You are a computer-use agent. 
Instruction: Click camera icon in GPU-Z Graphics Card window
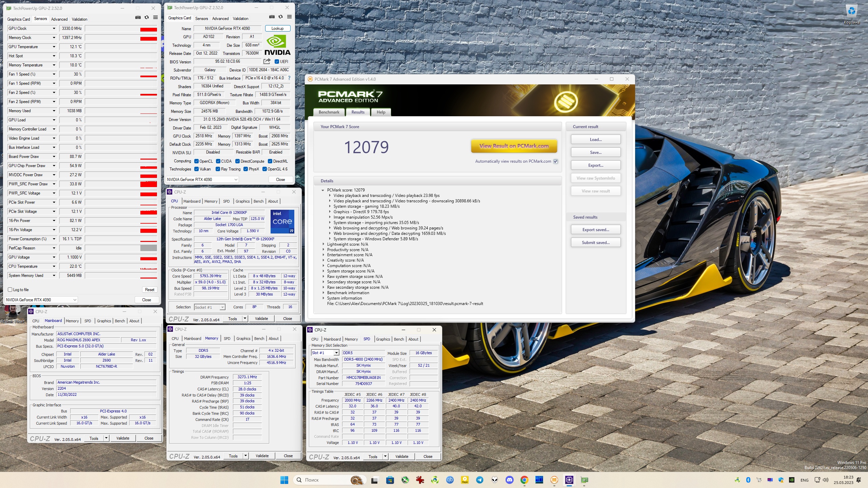(x=272, y=17)
